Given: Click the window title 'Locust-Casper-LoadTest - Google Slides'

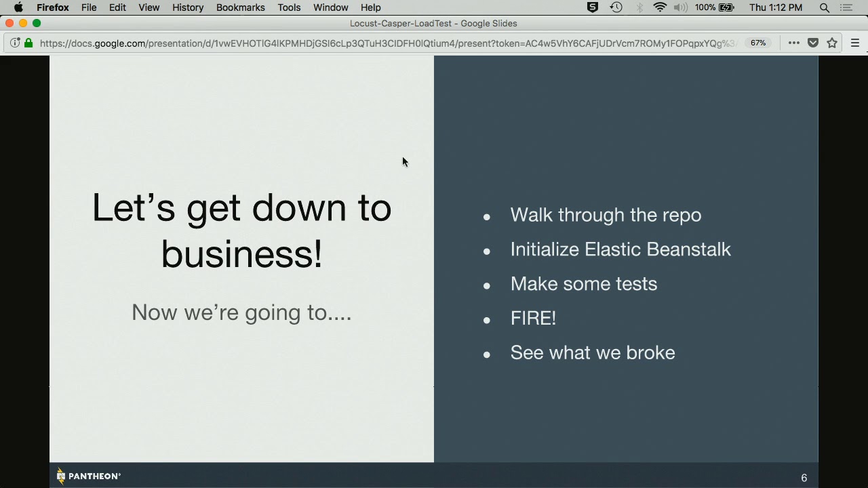Looking at the screenshot, I should pyautogui.click(x=433, y=23).
